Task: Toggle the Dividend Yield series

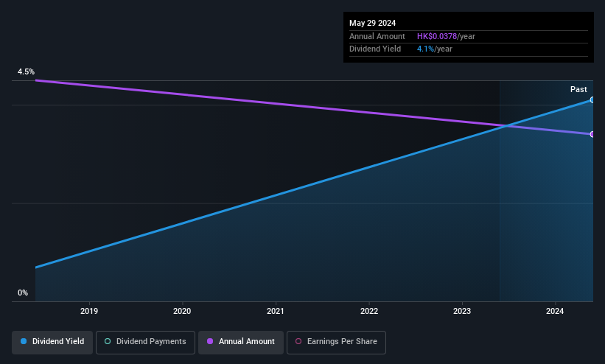Action: [52, 342]
